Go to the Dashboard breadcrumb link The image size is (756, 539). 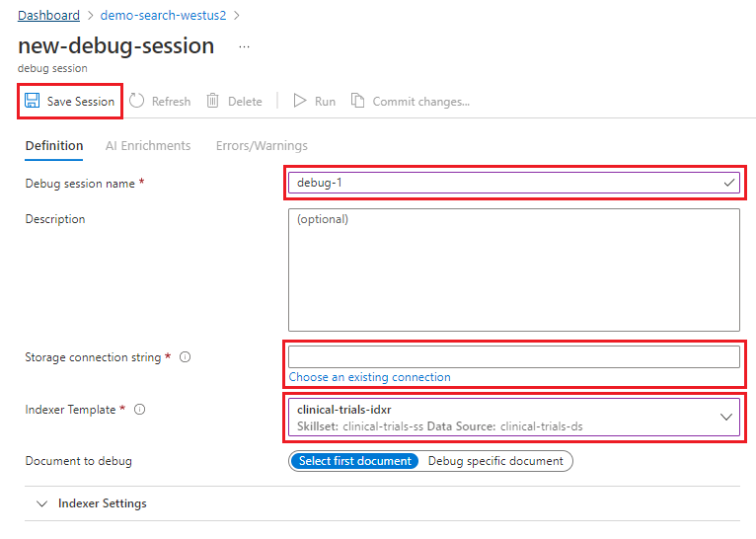pyautogui.click(x=48, y=16)
